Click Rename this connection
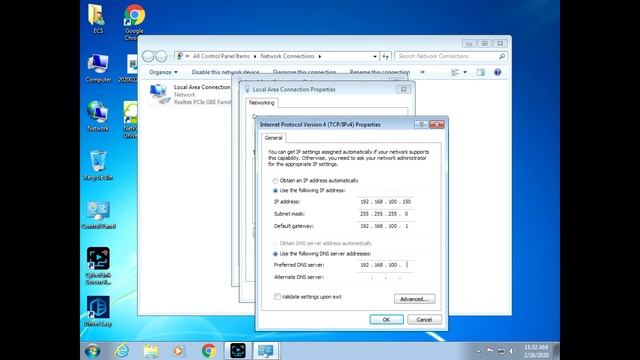The height and width of the screenshot is (360, 640). (x=380, y=72)
